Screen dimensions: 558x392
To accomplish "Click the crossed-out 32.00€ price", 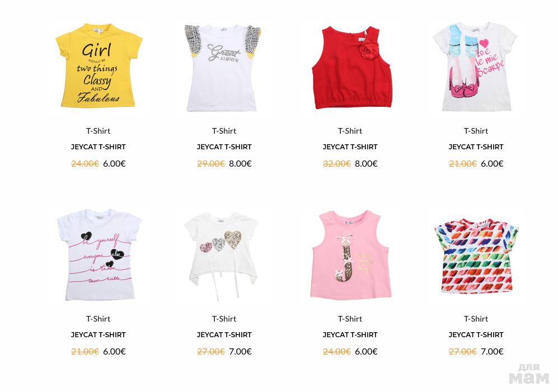I will pyautogui.click(x=337, y=164).
